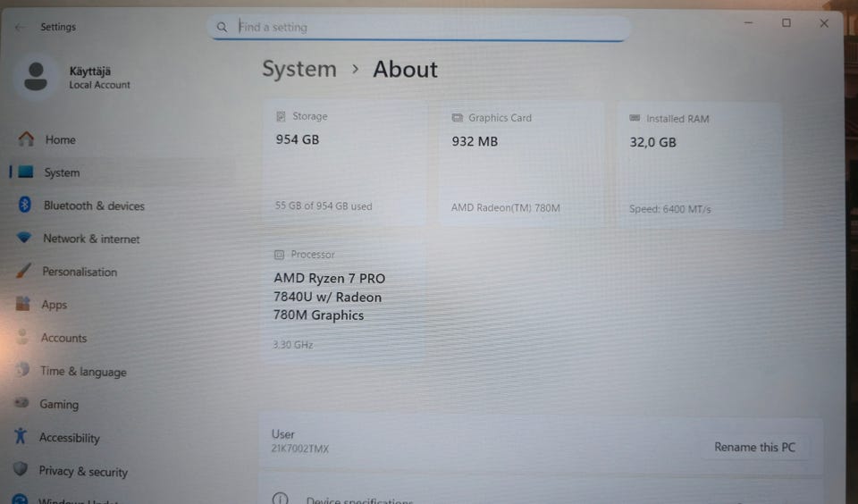Click the Bluetooth icon in sidebar

tap(25, 205)
